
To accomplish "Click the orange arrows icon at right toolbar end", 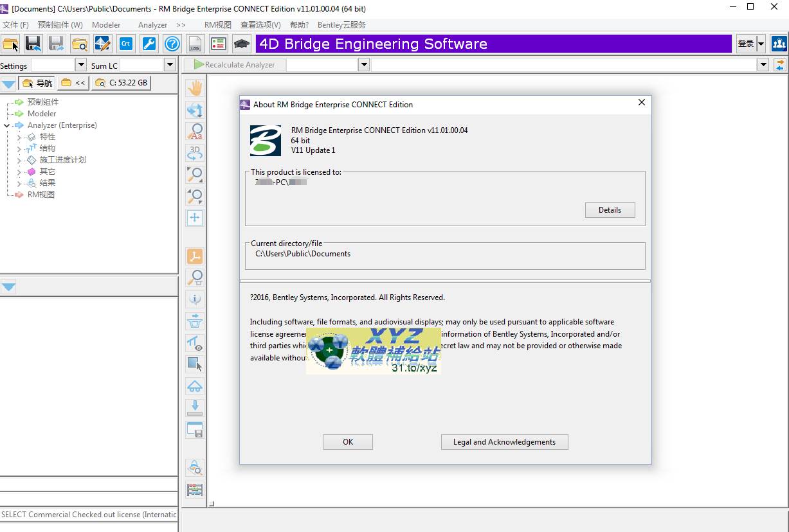I will tap(779, 65).
